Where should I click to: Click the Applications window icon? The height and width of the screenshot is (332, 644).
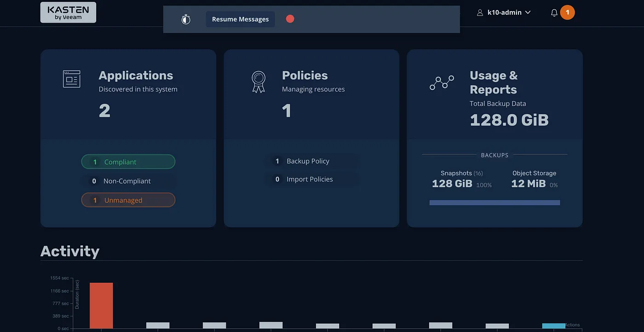pos(71,79)
